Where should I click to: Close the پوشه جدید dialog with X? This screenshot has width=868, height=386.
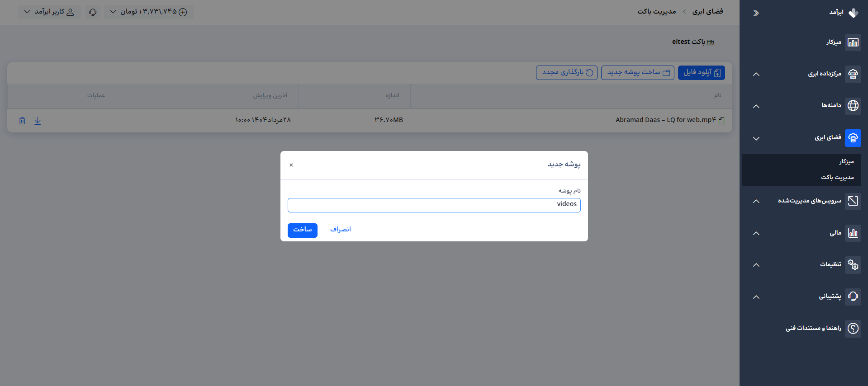tap(291, 165)
